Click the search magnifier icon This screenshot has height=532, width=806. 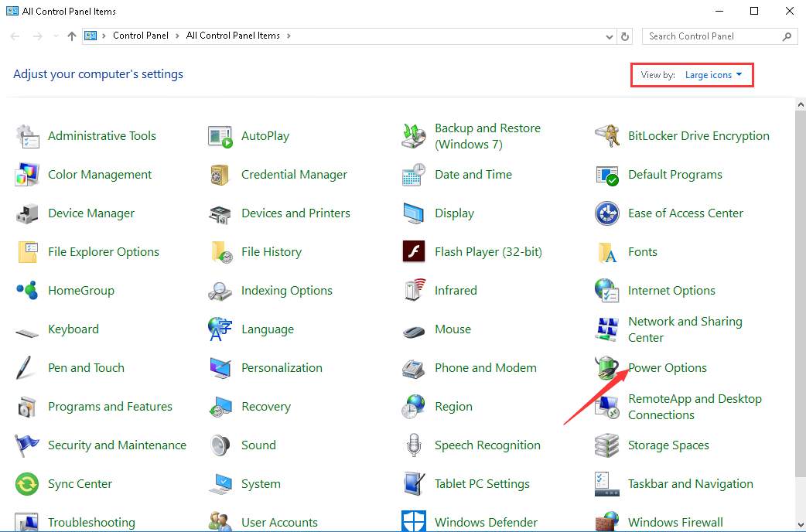click(x=787, y=36)
